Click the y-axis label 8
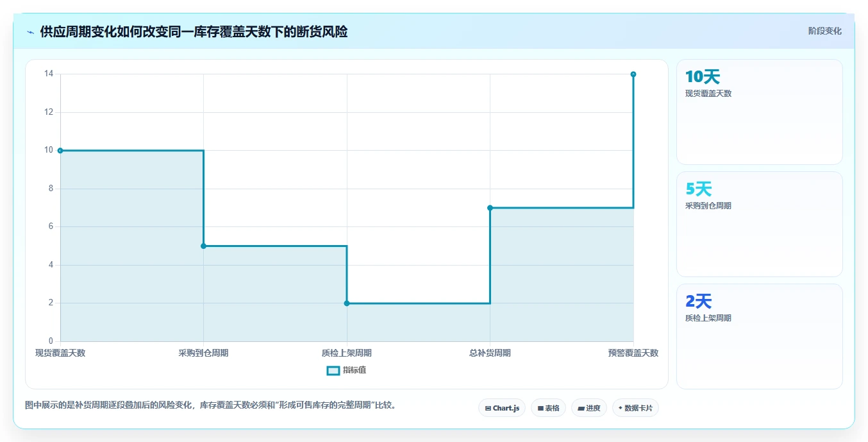Screen dimensions: 868x442 (51, 189)
